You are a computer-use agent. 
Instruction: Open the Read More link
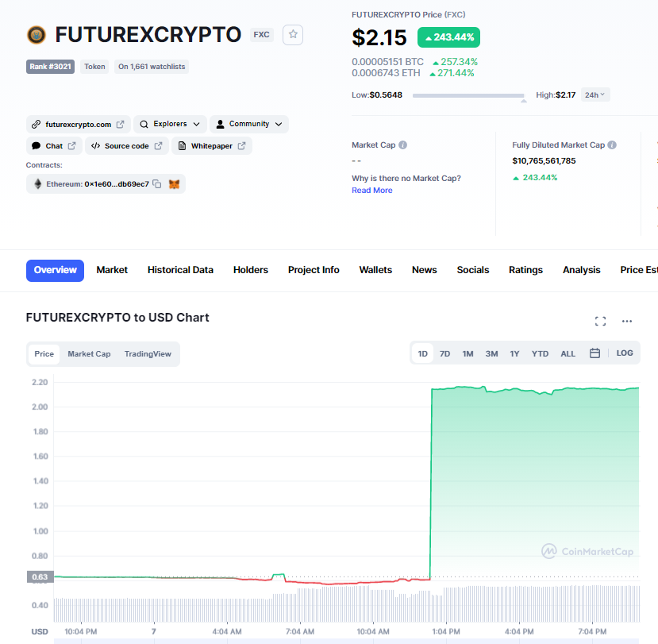click(x=372, y=191)
